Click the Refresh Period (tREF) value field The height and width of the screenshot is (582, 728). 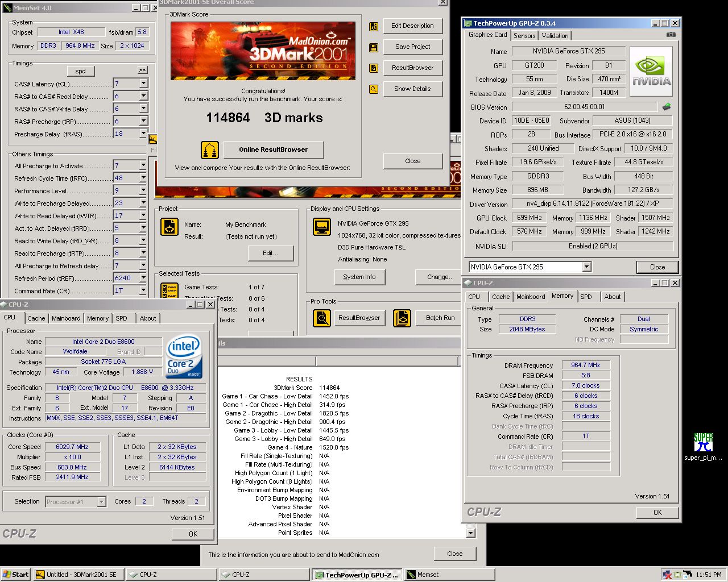(126, 278)
